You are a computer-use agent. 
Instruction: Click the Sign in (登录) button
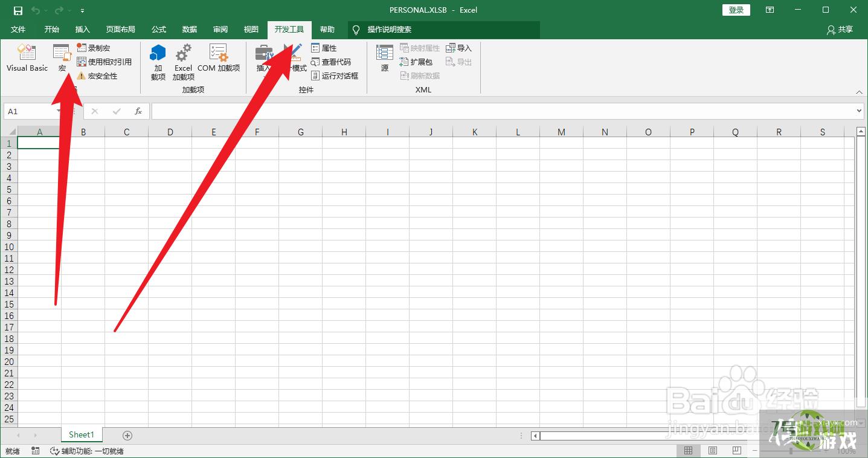coord(736,10)
